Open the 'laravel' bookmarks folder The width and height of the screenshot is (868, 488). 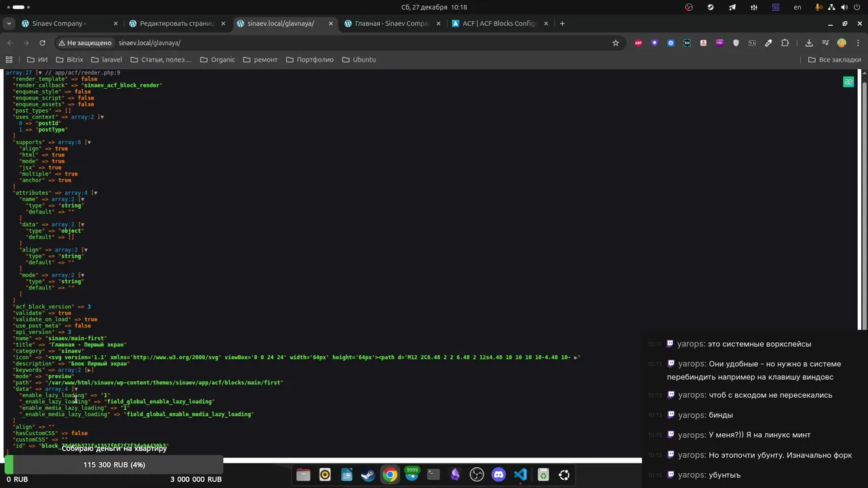108,60
